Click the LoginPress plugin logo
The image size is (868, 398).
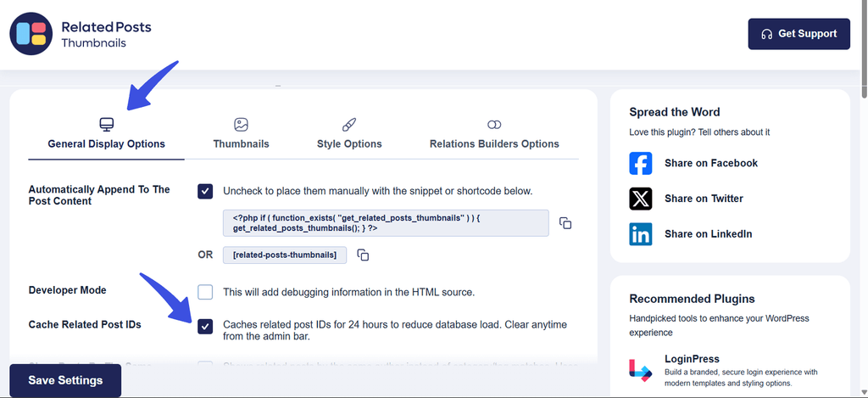tap(641, 370)
